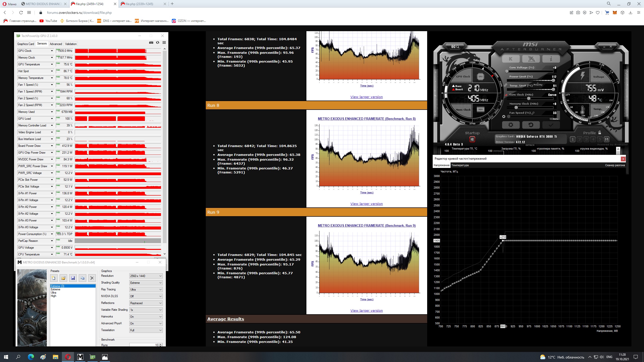644x362 pixels.
Task: Click the heart bookmark icon
Action: pyautogui.click(x=598, y=13)
